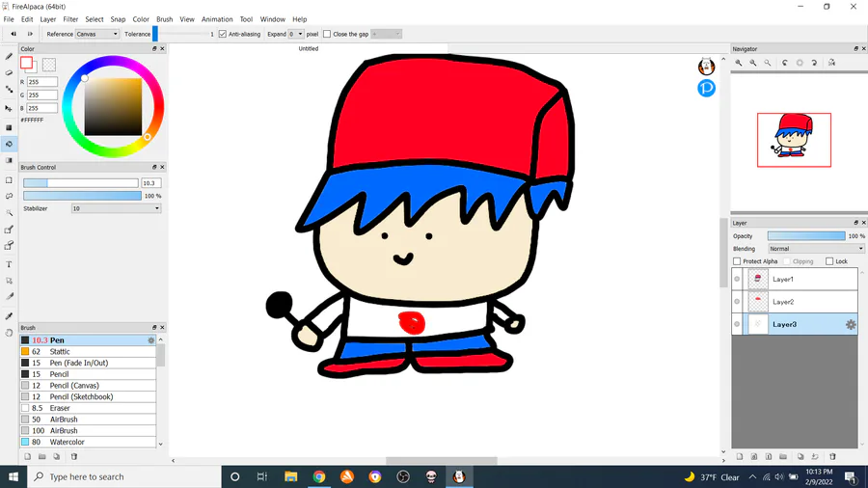The height and width of the screenshot is (488, 868).
Task: Click Zoom In icon in Navigator
Action: coord(739,63)
